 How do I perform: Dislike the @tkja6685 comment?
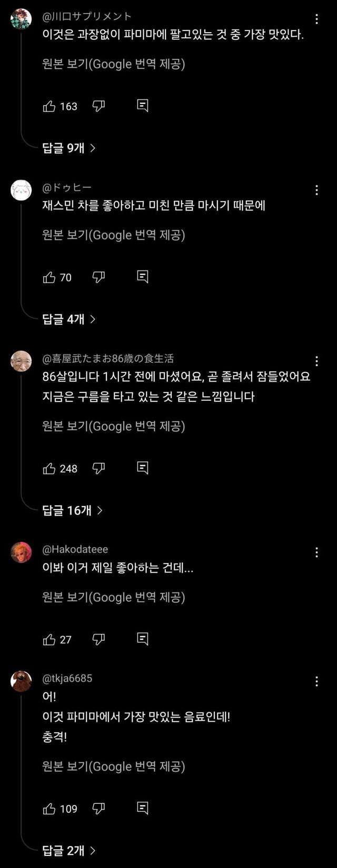point(98,809)
